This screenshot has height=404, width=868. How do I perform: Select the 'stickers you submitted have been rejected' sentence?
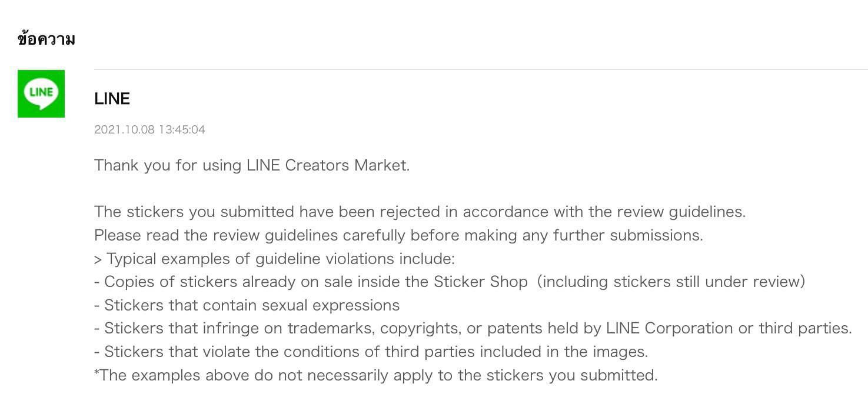(420, 212)
